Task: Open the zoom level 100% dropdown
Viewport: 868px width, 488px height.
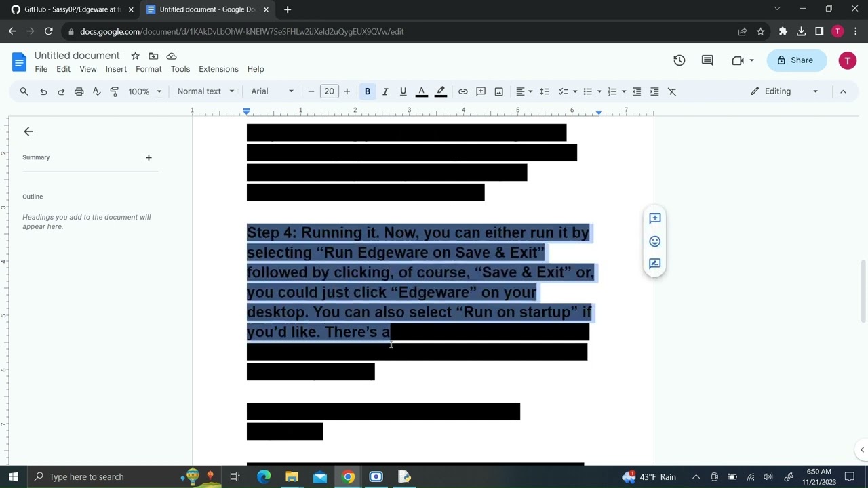Action: click(x=145, y=91)
